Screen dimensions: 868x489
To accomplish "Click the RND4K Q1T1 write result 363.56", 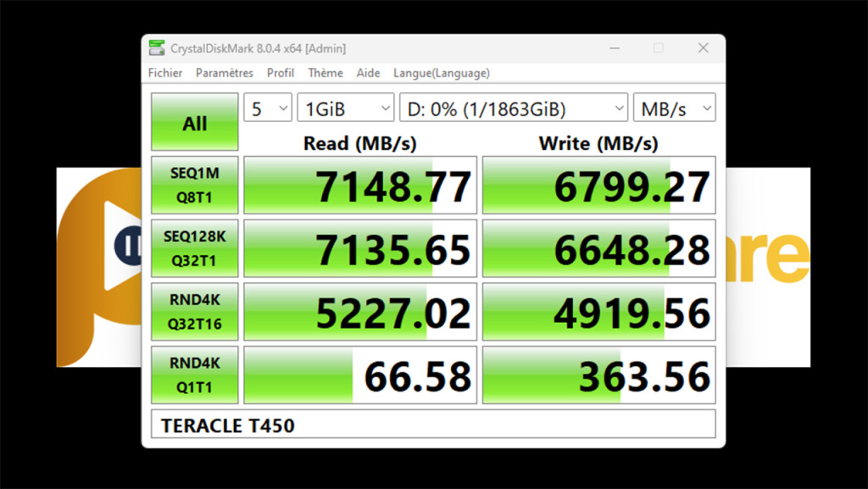I will [x=599, y=375].
